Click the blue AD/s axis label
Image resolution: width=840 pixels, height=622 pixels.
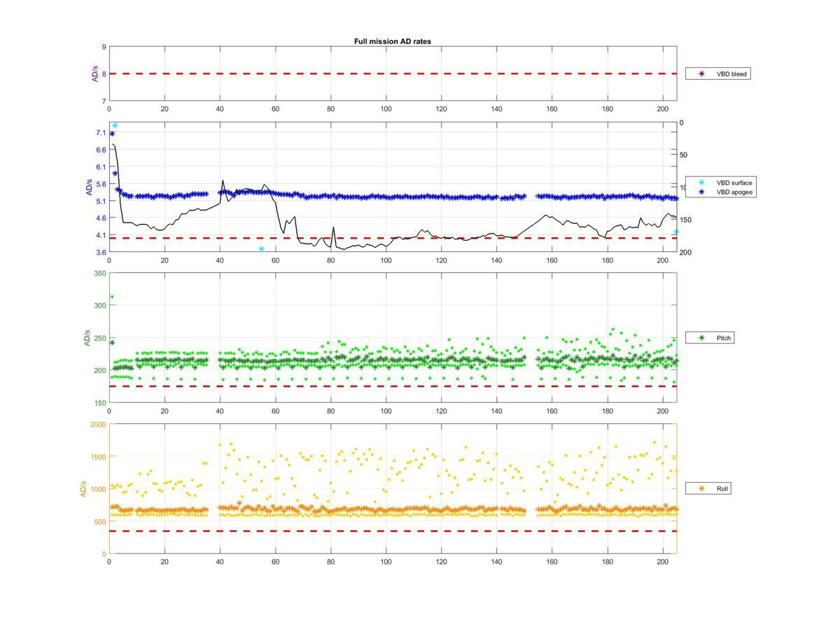[x=88, y=188]
